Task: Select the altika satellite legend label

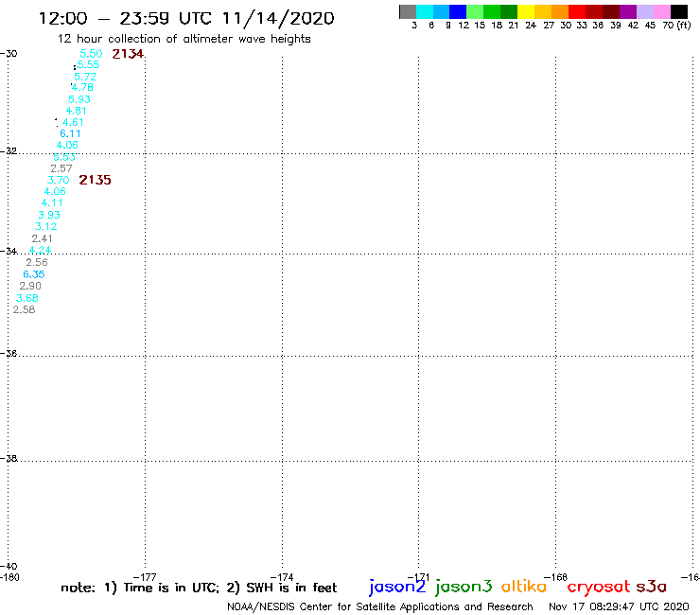Action: (524, 587)
